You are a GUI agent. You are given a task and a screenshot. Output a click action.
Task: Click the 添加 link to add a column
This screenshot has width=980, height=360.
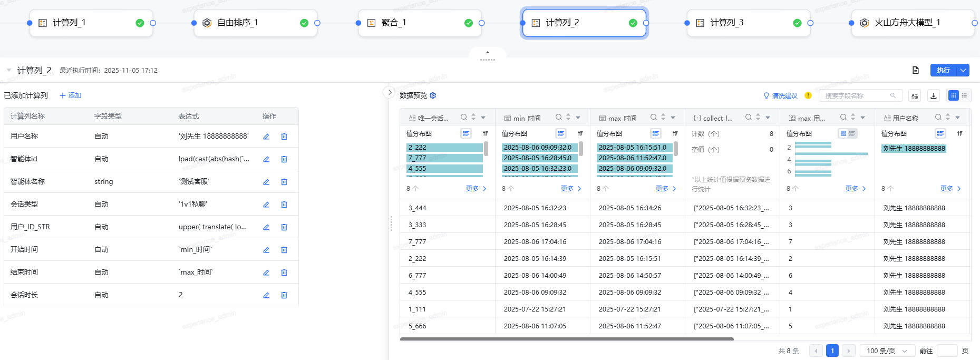(71, 95)
